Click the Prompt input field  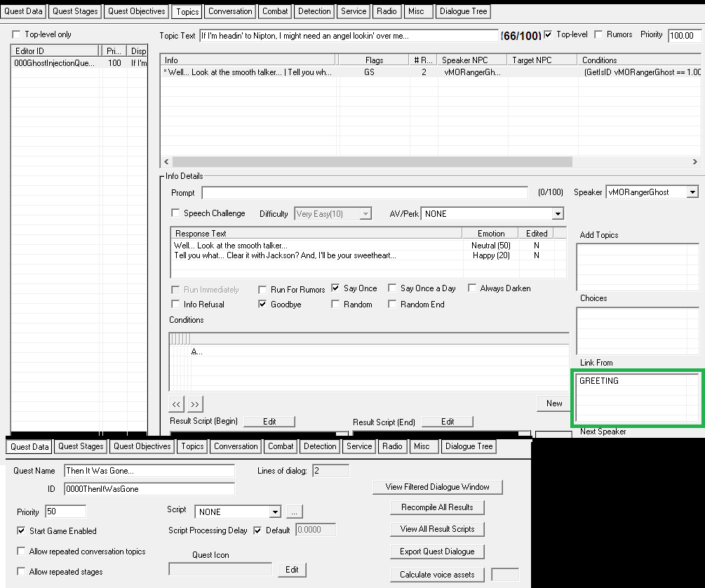click(365, 192)
